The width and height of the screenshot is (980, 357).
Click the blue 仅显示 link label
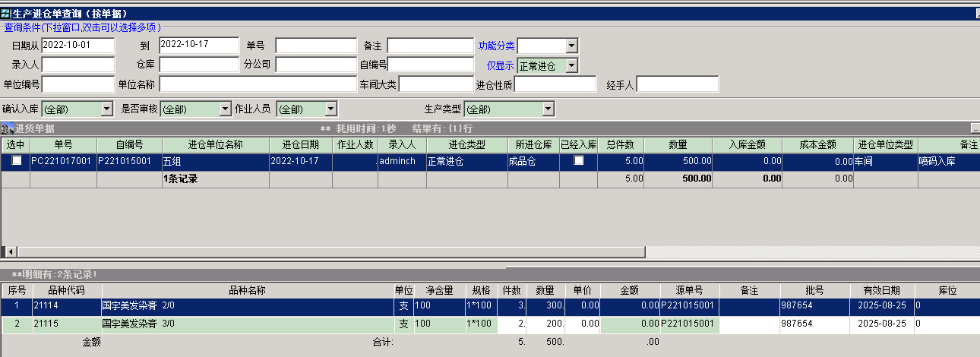(x=500, y=65)
